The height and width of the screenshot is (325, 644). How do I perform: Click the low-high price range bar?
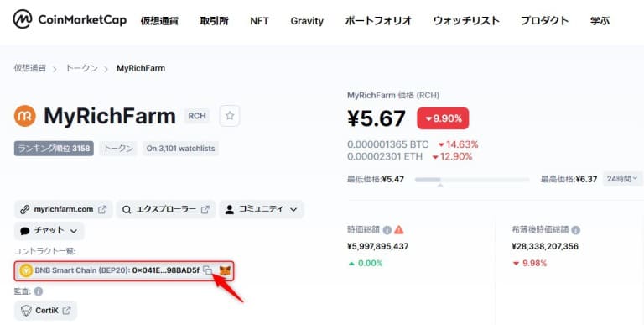(x=472, y=180)
